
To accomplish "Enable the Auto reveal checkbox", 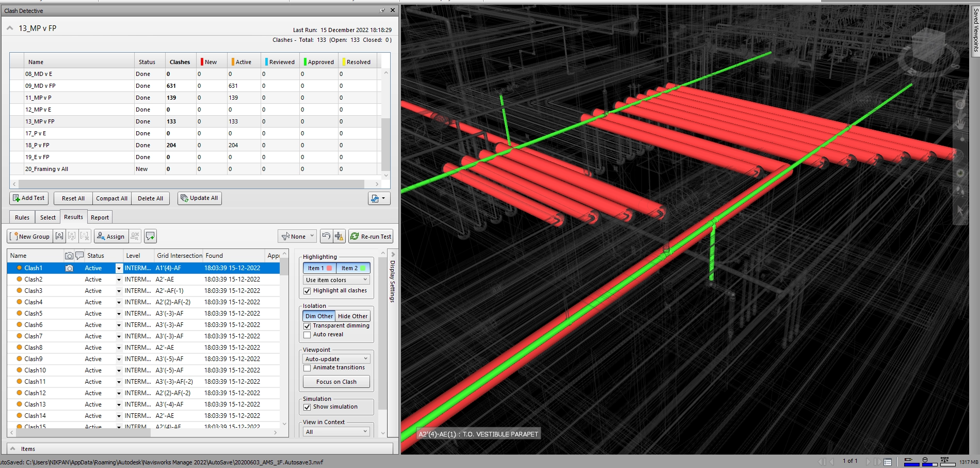I will (308, 335).
